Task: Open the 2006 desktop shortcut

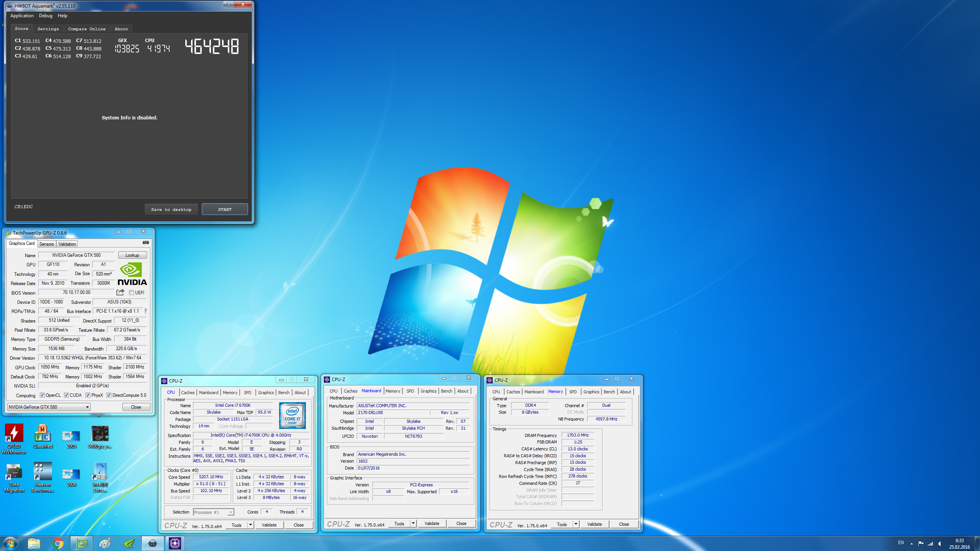Action: coord(71,477)
